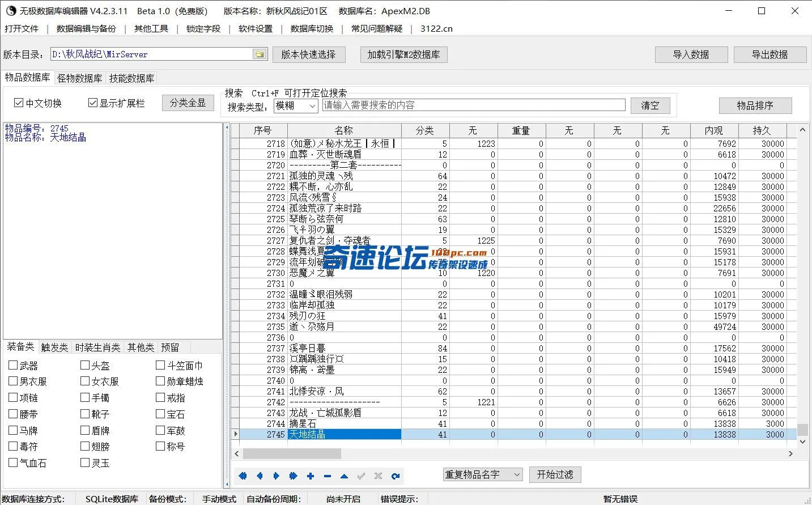Check the 斗笠面巾 category box
This screenshot has width=812, height=505.
(x=160, y=365)
